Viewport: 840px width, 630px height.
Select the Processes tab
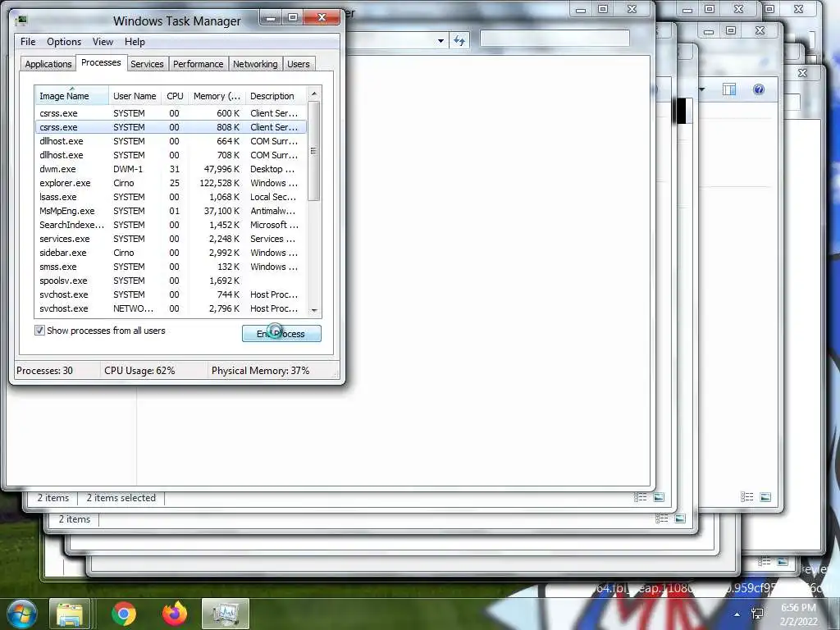click(101, 62)
